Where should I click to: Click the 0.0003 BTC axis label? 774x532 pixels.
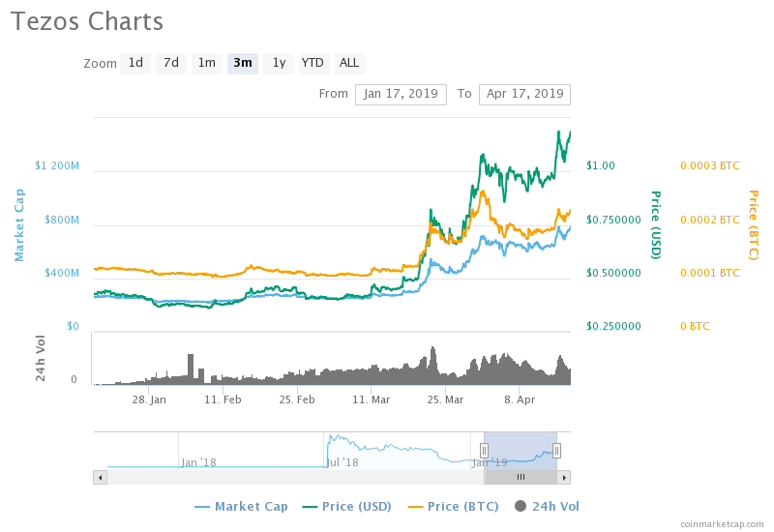[x=710, y=165]
